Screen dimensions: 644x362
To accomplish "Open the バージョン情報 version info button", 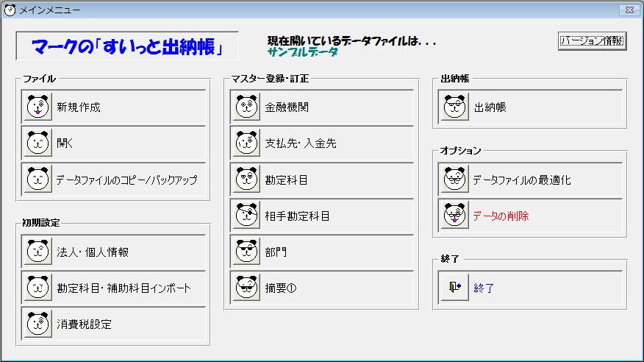I will [592, 41].
